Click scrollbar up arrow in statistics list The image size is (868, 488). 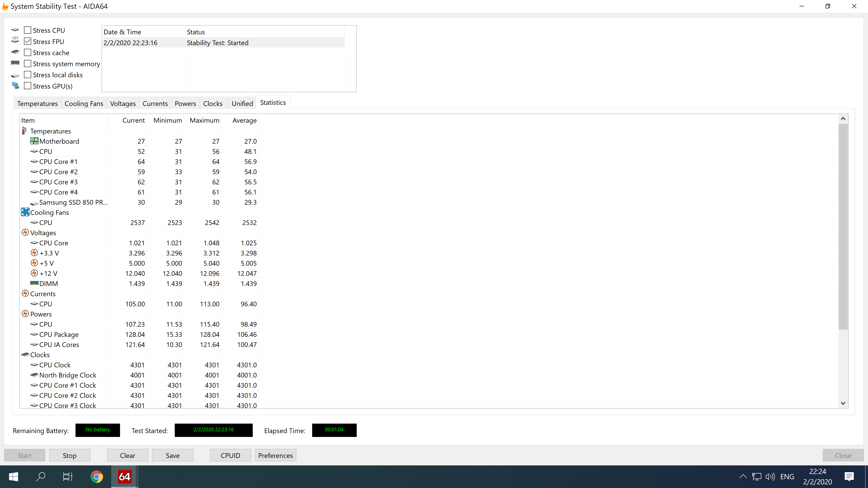click(x=843, y=119)
